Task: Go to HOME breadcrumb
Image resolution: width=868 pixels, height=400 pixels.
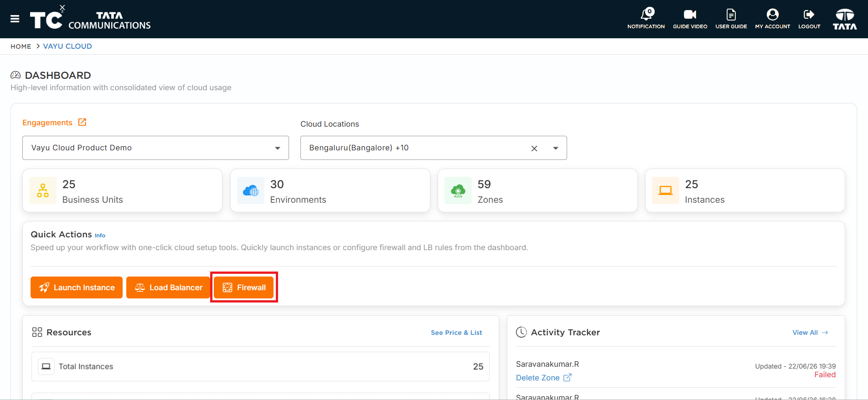Action: (x=21, y=46)
